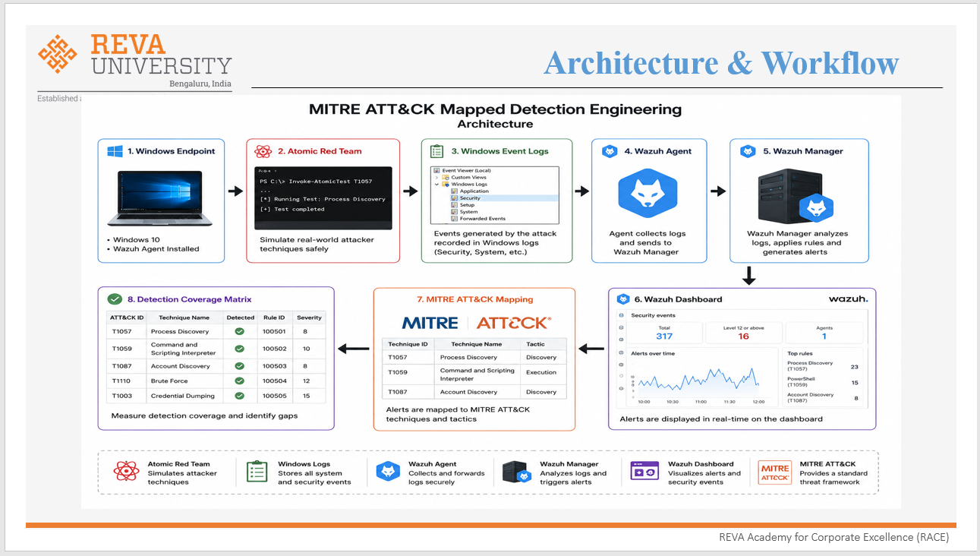Click the Total 317 security events card

[x=664, y=333]
